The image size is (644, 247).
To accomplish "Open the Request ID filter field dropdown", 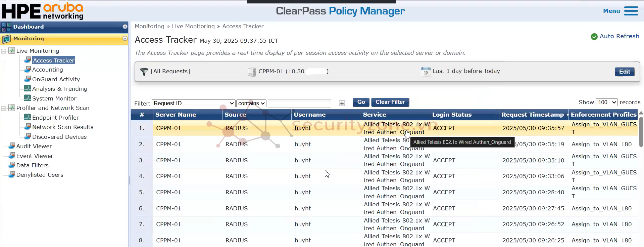I will pyautogui.click(x=193, y=103).
